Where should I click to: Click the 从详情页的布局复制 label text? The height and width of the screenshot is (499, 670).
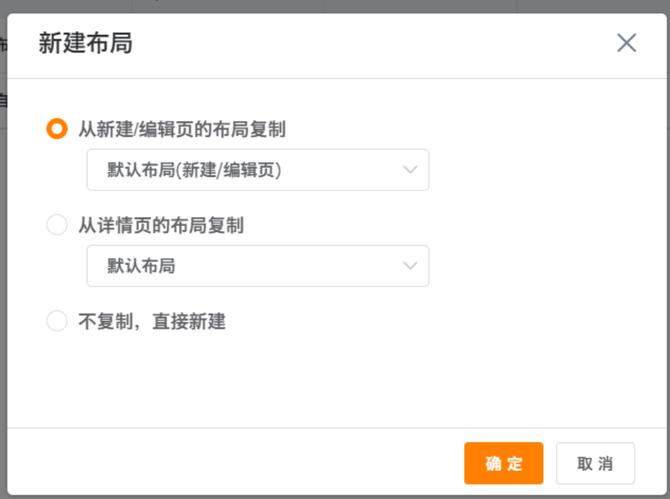coord(161,226)
